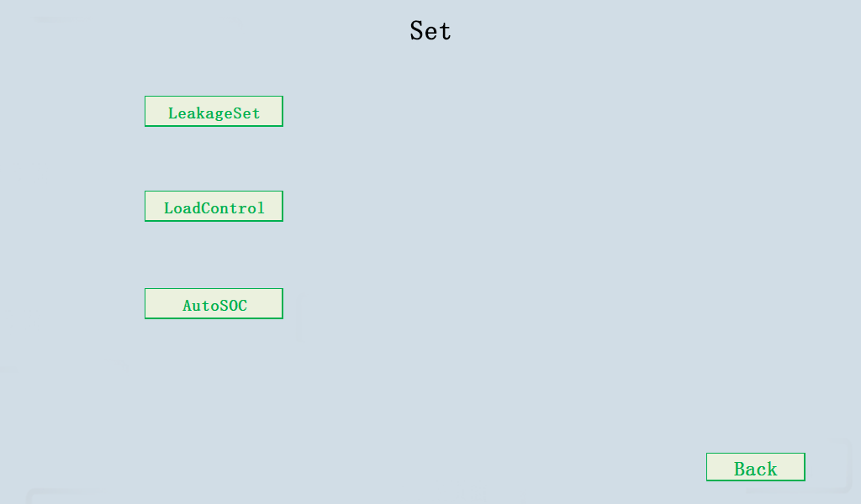Image resolution: width=861 pixels, height=504 pixels.
Task: Tap the green LoadControl label
Action: pyautogui.click(x=214, y=207)
